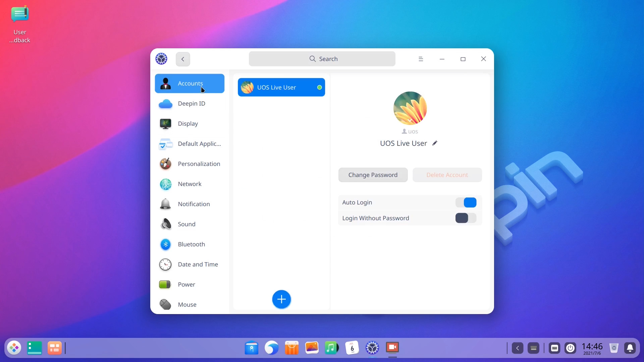644x362 pixels.
Task: Open Sound settings in the sidebar
Action: click(186, 224)
